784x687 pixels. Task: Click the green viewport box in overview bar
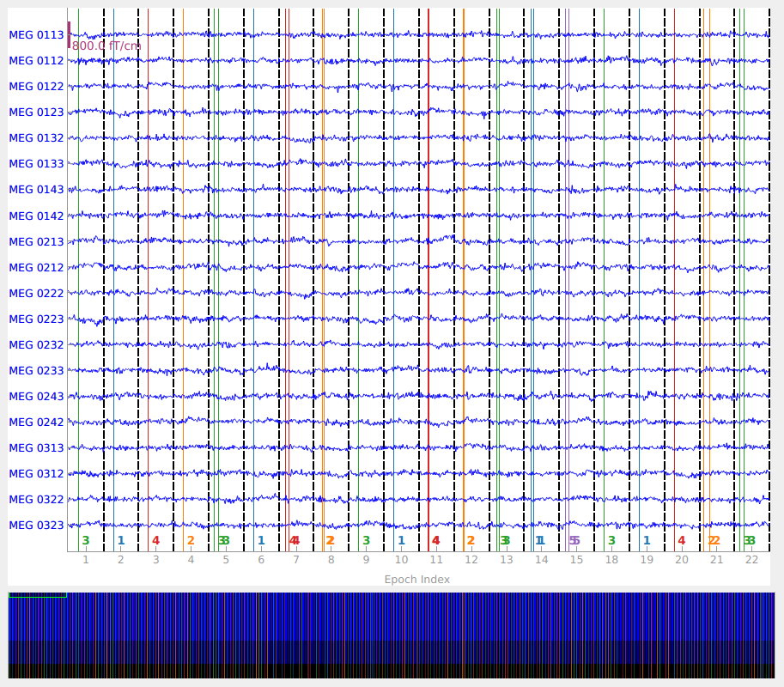click(38, 595)
